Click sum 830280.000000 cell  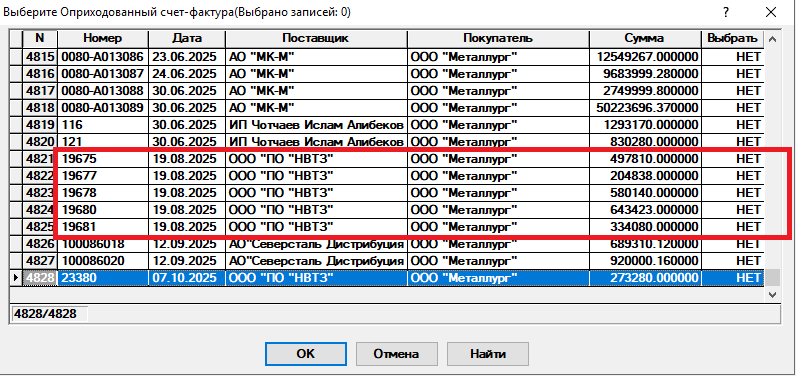point(645,142)
